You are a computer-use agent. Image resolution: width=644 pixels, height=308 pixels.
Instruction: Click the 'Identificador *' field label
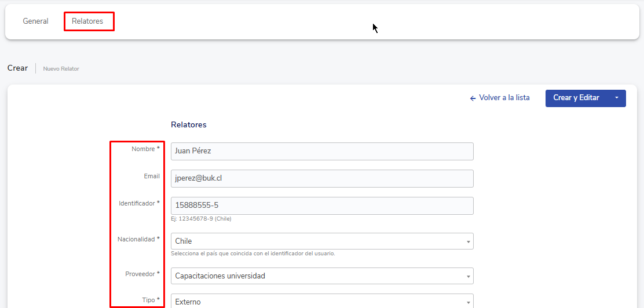click(139, 203)
